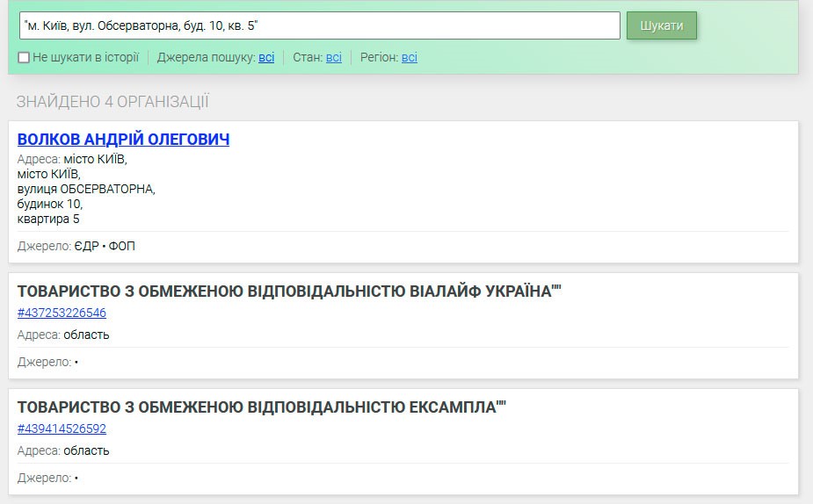
Task: Click the ЄДР • ФОП source text
Action: click(105, 247)
